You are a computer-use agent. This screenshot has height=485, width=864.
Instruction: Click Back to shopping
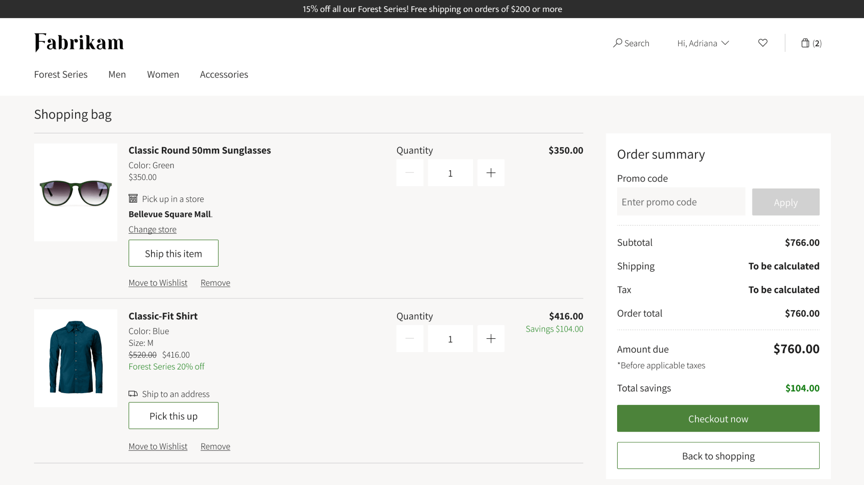pyautogui.click(x=718, y=456)
